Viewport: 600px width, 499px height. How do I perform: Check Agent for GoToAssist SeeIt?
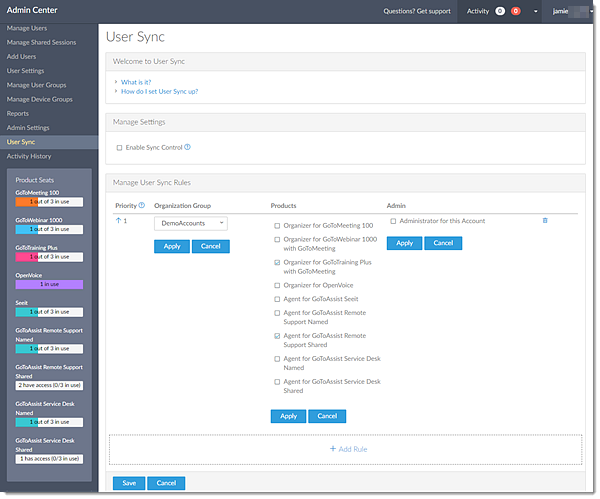(x=277, y=299)
